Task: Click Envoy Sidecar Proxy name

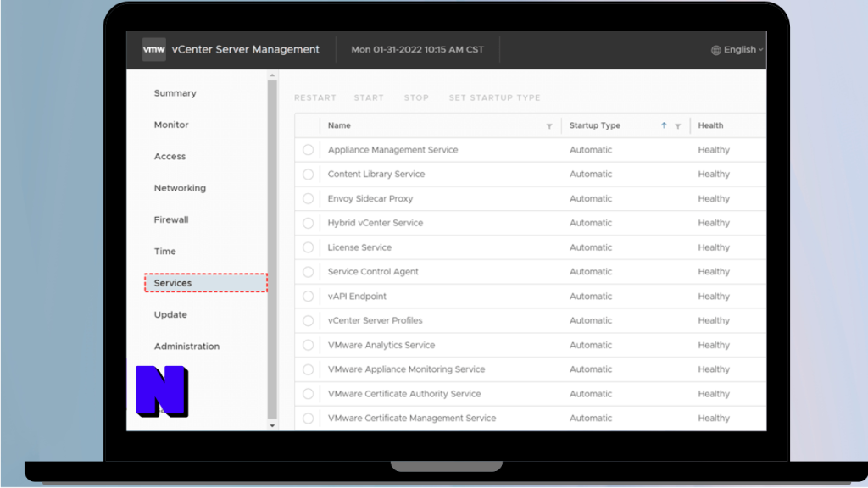Action: point(370,198)
